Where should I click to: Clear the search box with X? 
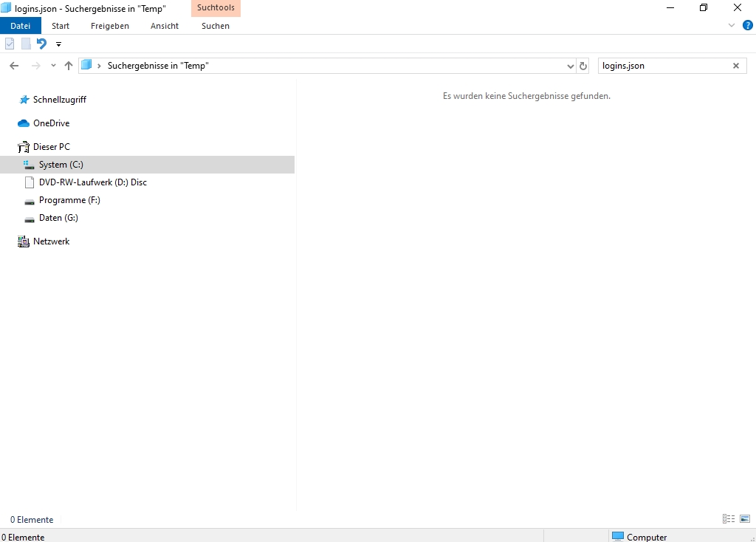click(736, 66)
